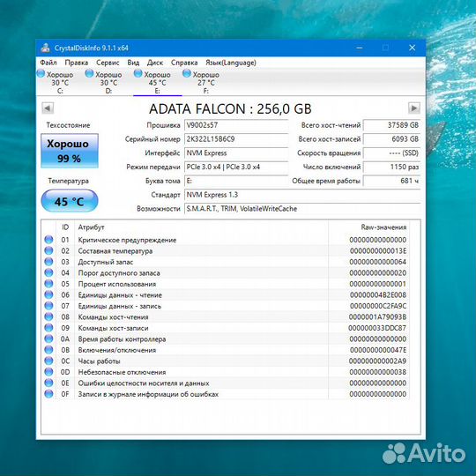
Task: Click status orb for Единицы данных - чтение
Action: pos(48,294)
